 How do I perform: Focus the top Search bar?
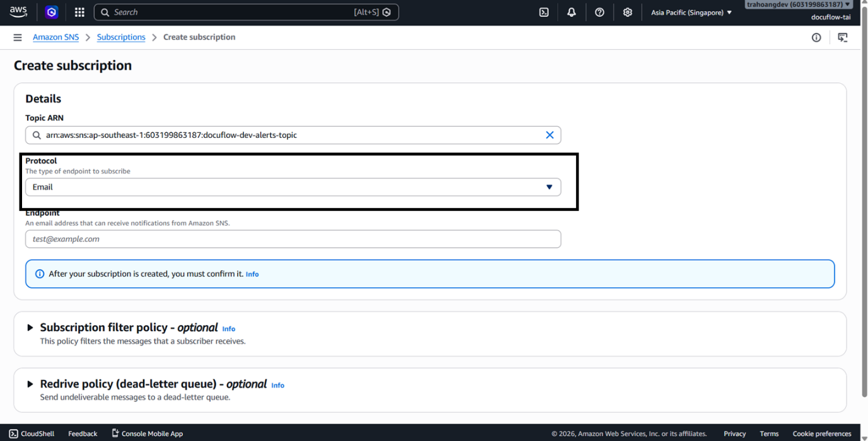pyautogui.click(x=246, y=12)
